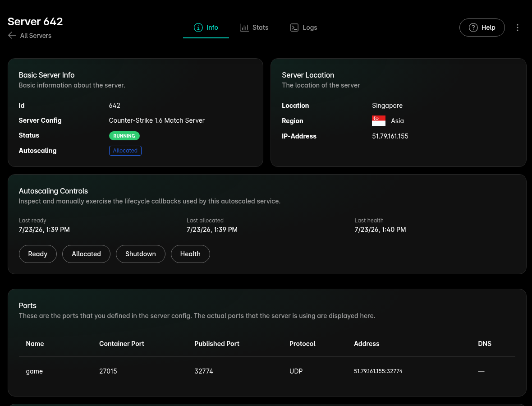This screenshot has height=406, width=532.
Task: Open the Help button
Action: [482, 28]
